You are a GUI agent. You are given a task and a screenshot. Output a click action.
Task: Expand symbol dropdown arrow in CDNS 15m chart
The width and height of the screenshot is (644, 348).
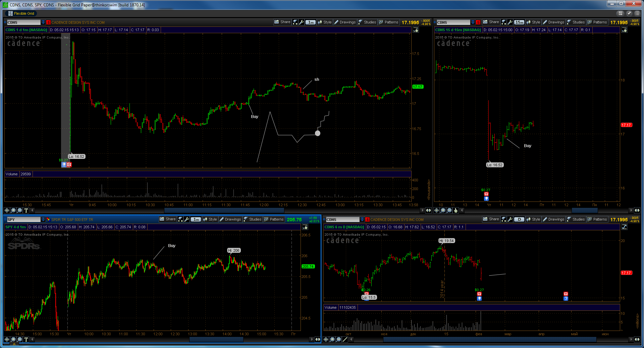[x=473, y=22]
